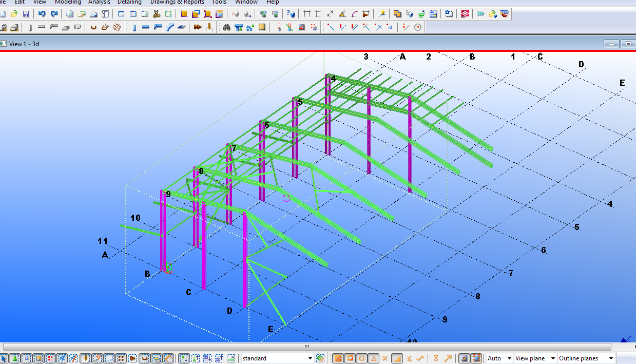Open the Detailing menu
The height and width of the screenshot is (364, 636).
coord(129,2)
